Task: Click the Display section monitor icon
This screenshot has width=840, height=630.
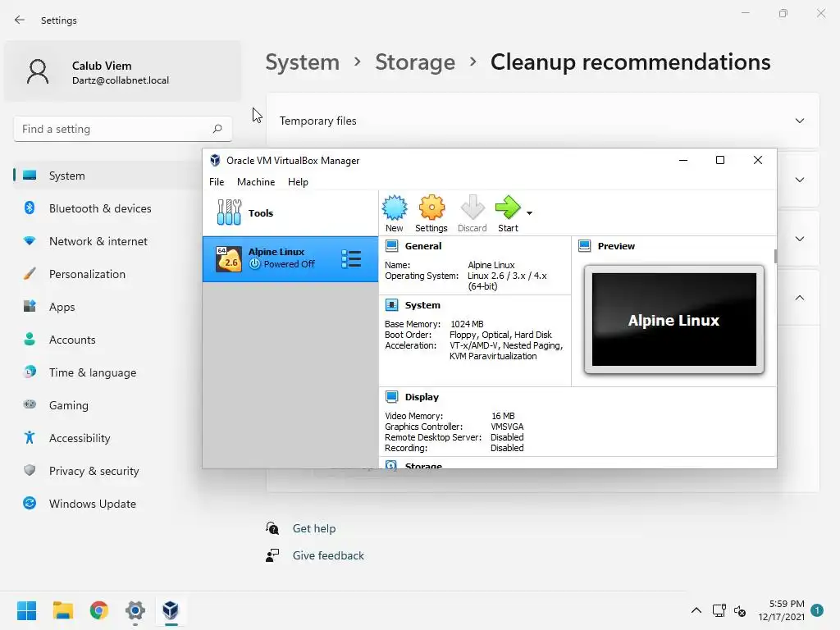Action: [391, 397]
